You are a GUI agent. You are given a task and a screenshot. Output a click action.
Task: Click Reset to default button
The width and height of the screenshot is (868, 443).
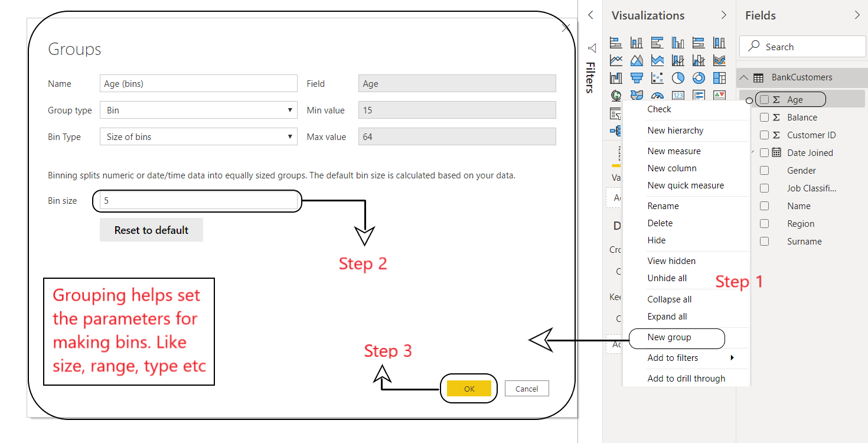(151, 230)
